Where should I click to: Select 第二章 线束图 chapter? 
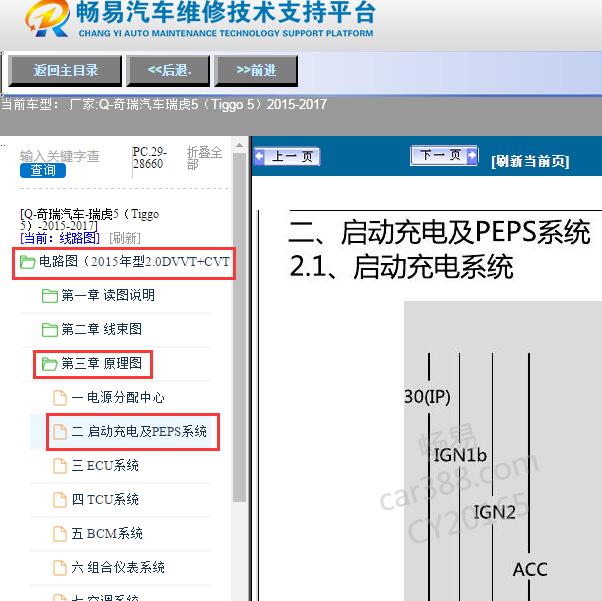pyautogui.click(x=101, y=329)
